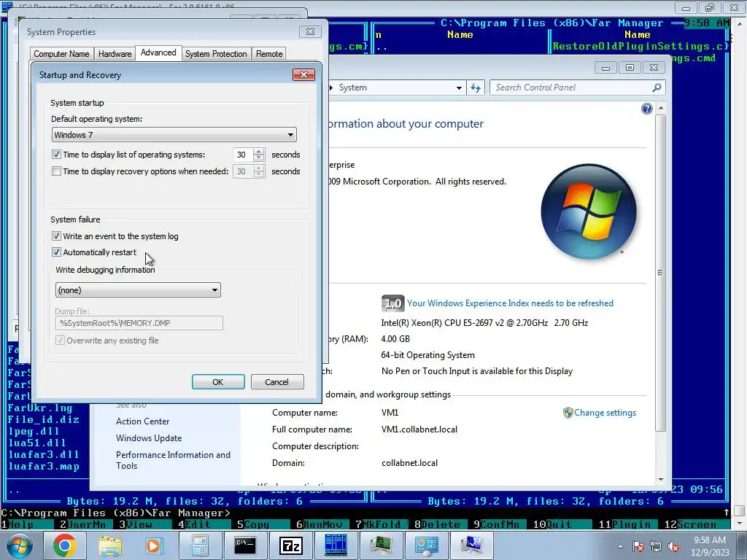
Task: Select FarUkr.lng in Far Manager panel
Action: pyautogui.click(x=40, y=408)
